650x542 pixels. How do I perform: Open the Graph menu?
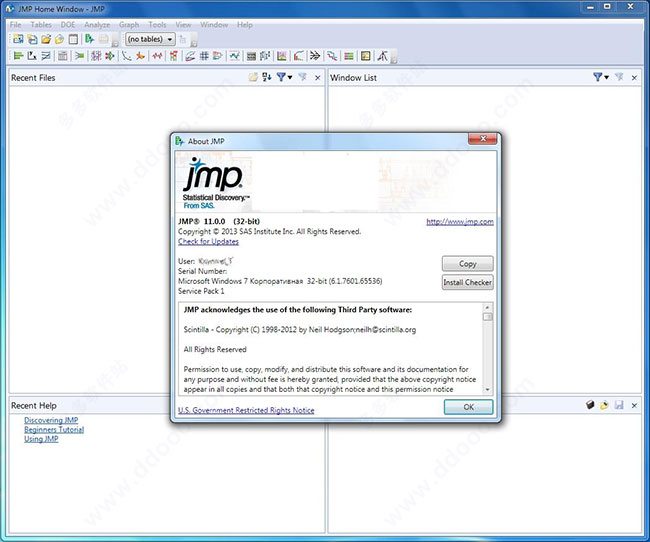pos(129,25)
